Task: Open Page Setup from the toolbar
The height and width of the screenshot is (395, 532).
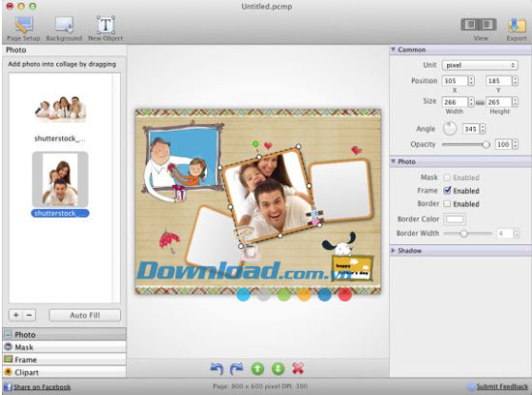Action: tap(23, 29)
